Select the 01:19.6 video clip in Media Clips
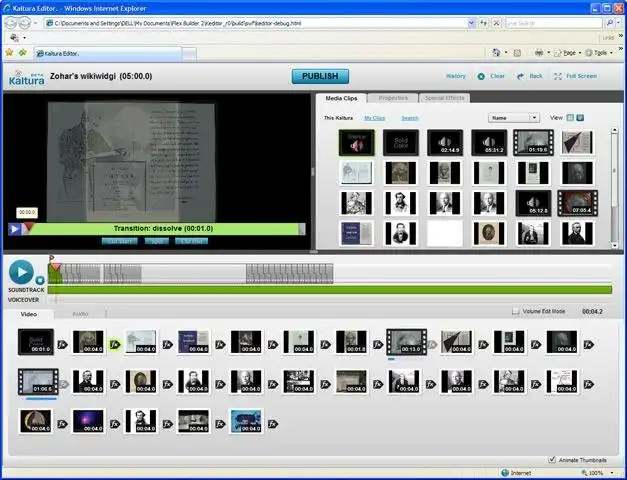Viewport: 627px width, 480px height. tap(533, 142)
